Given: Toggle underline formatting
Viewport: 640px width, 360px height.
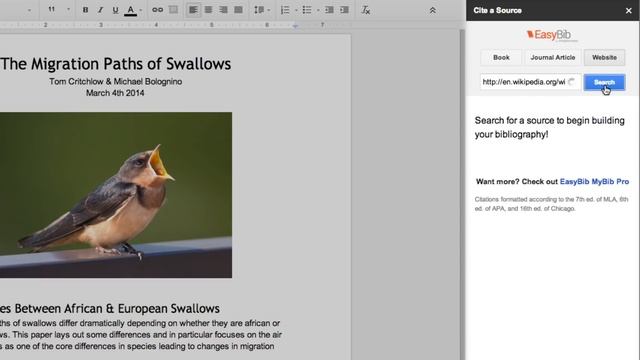Looking at the screenshot, I should [116, 10].
